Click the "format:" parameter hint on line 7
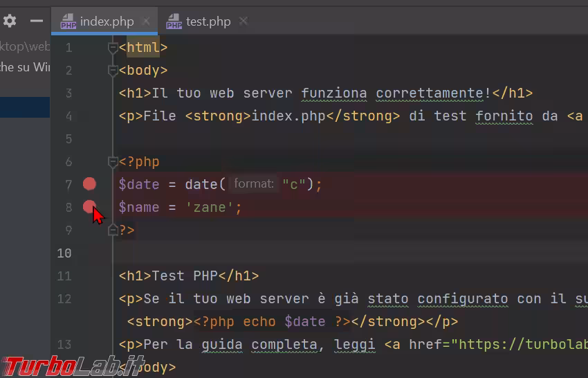Viewport: 588px width, 378px height. tap(254, 184)
